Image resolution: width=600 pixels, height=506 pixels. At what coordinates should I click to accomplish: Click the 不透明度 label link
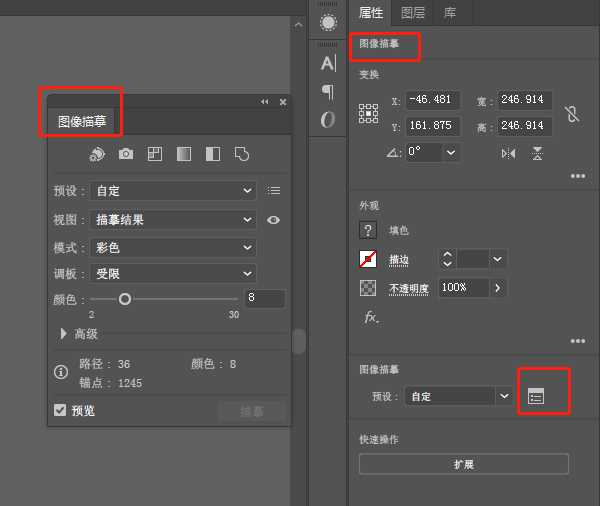click(x=409, y=289)
